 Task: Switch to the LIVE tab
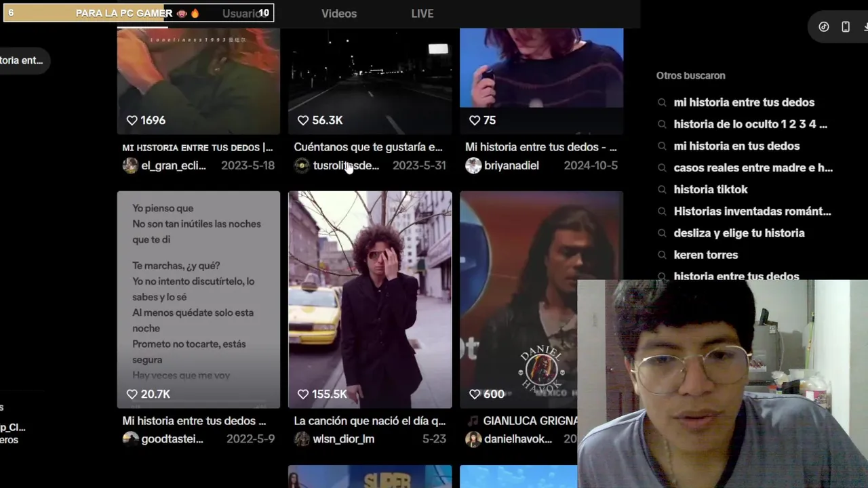coord(422,14)
